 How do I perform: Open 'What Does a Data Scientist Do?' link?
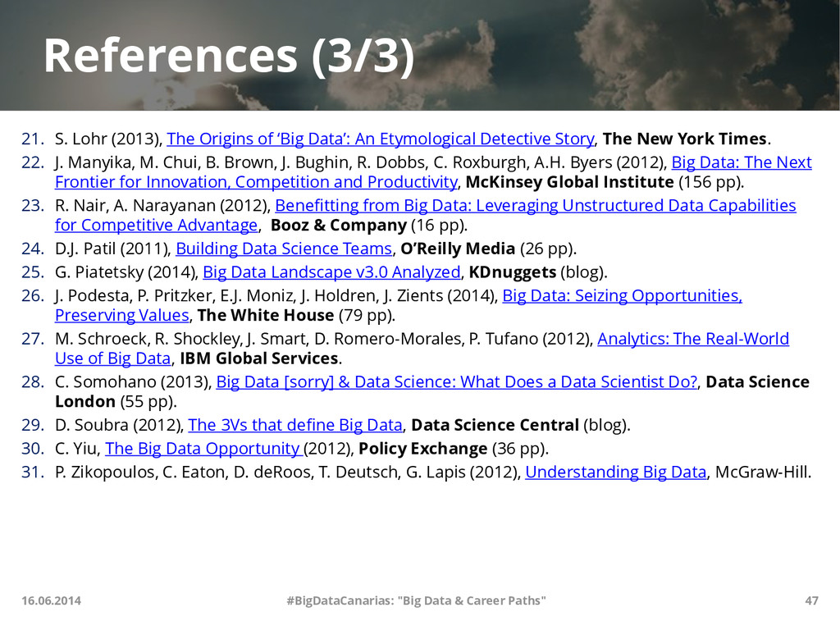coord(457,382)
